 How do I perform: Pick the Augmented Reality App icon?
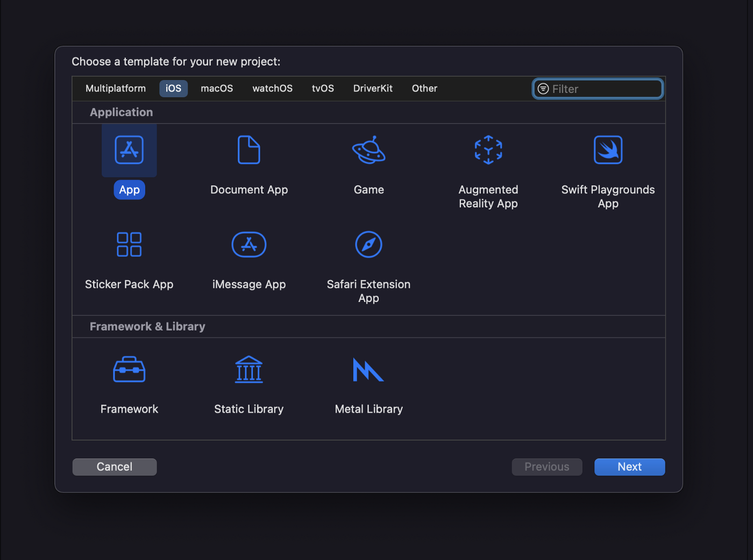pos(488,150)
